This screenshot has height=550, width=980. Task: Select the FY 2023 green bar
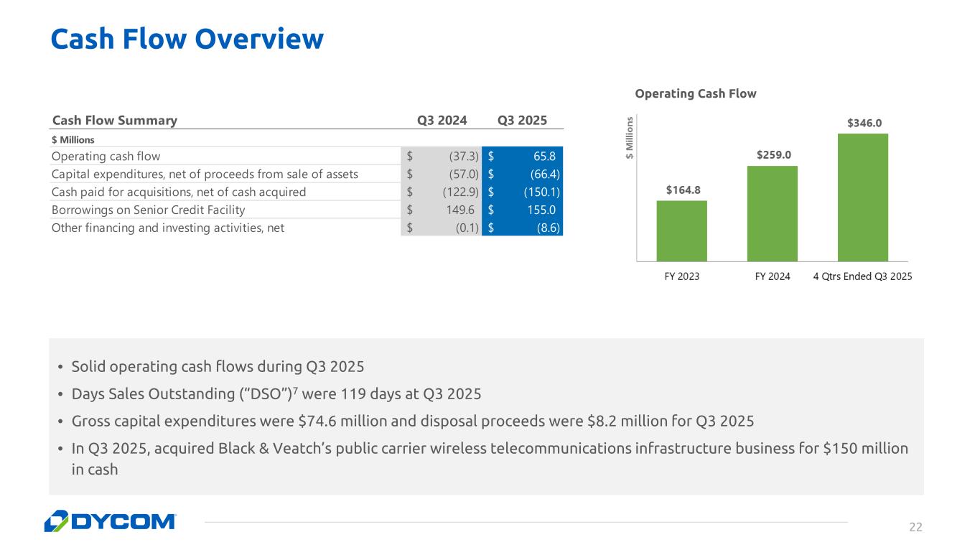(x=682, y=230)
